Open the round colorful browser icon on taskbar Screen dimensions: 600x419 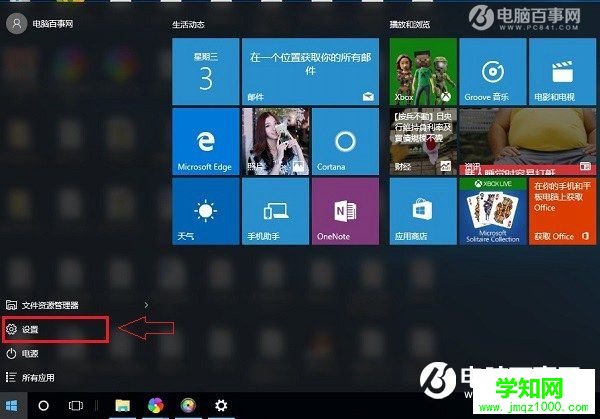coord(188,406)
